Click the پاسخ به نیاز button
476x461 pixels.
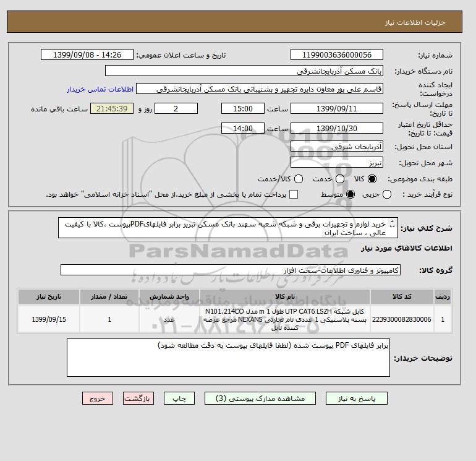tap(357, 398)
